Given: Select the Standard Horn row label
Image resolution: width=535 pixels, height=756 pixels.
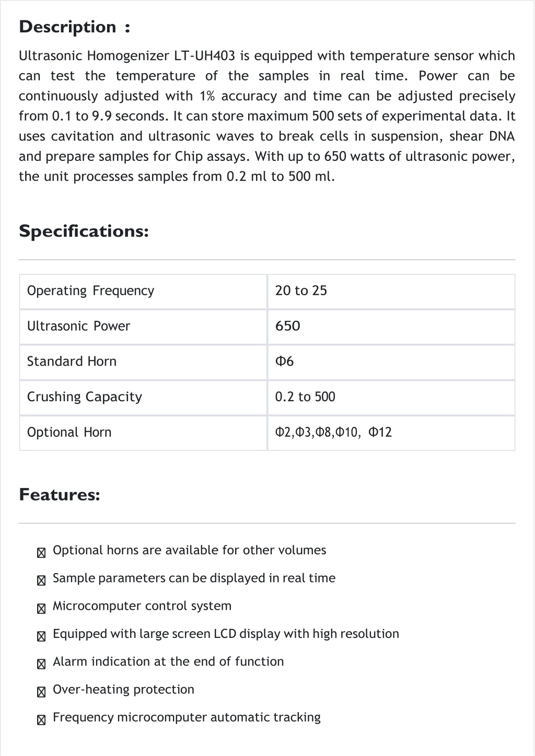Looking at the screenshot, I should (x=143, y=363).
